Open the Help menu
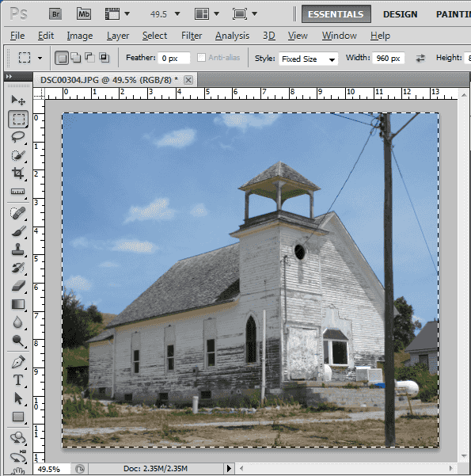Viewport: 471px width, 476px height. point(380,36)
